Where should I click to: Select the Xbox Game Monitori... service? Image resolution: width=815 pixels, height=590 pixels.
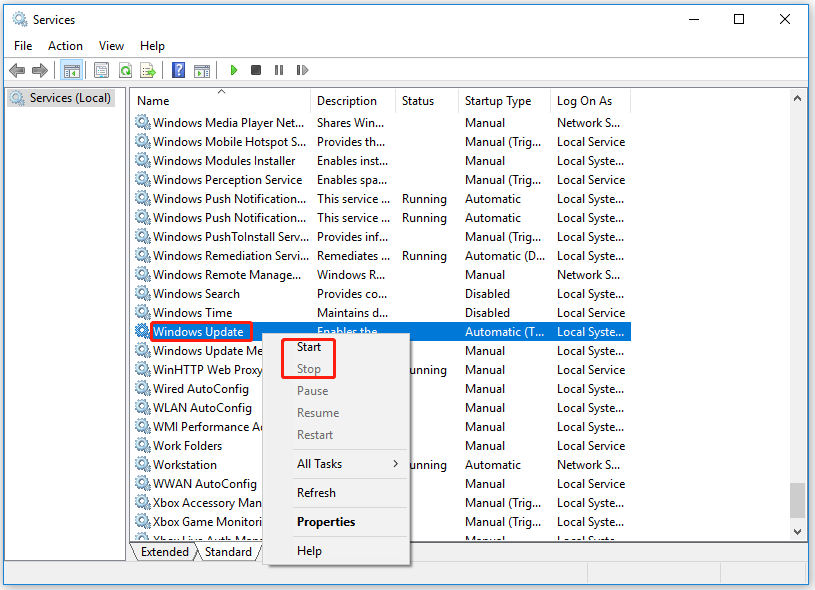pyautogui.click(x=207, y=521)
